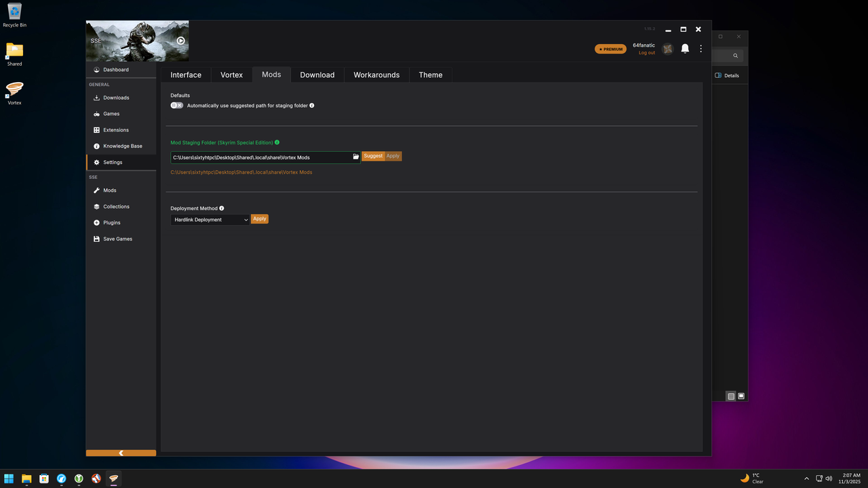Image resolution: width=868 pixels, height=488 pixels.
Task: Collapse the sidebar with the bottom chevron
Action: pyautogui.click(x=121, y=453)
